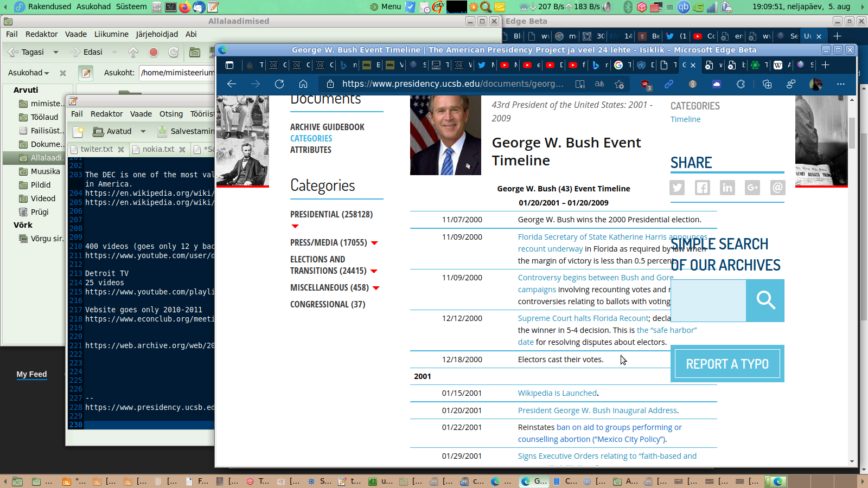
Task: Go up one folder in file manager
Action: point(133,52)
